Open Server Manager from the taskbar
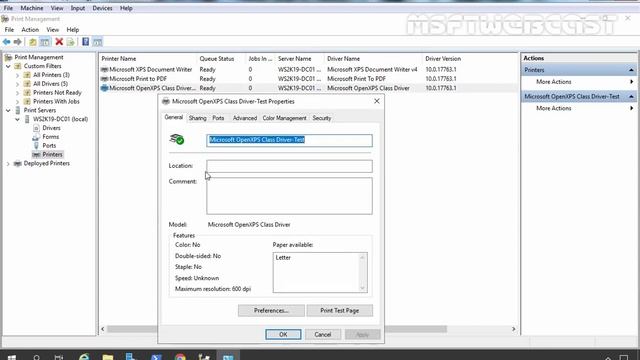The width and height of the screenshot is (640, 360). click(131, 357)
